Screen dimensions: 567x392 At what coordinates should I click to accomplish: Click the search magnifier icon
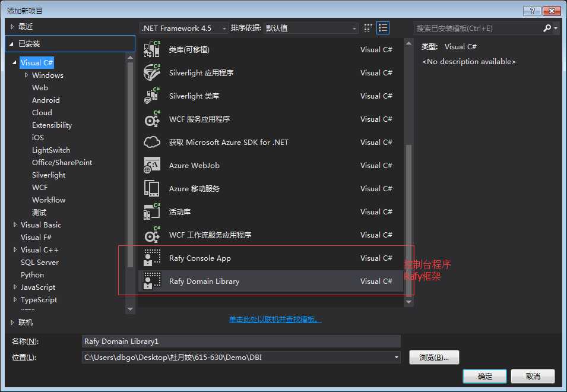pos(547,28)
